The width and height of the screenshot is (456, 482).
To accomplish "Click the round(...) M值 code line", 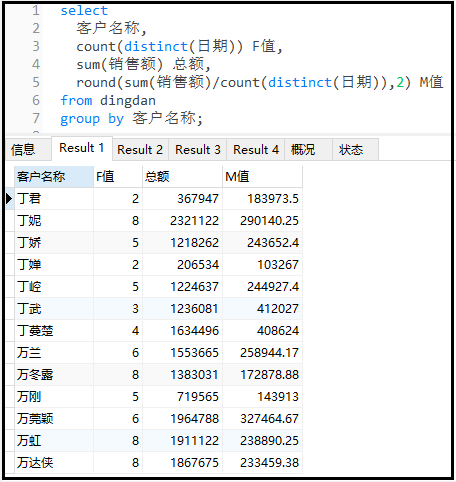I will (260, 82).
